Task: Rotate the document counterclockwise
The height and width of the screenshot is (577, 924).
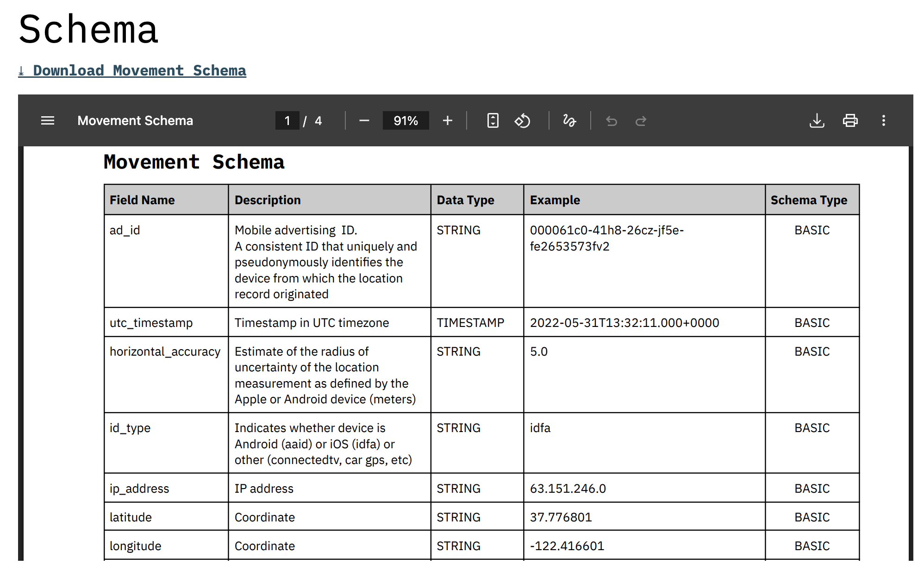Action: tap(522, 121)
